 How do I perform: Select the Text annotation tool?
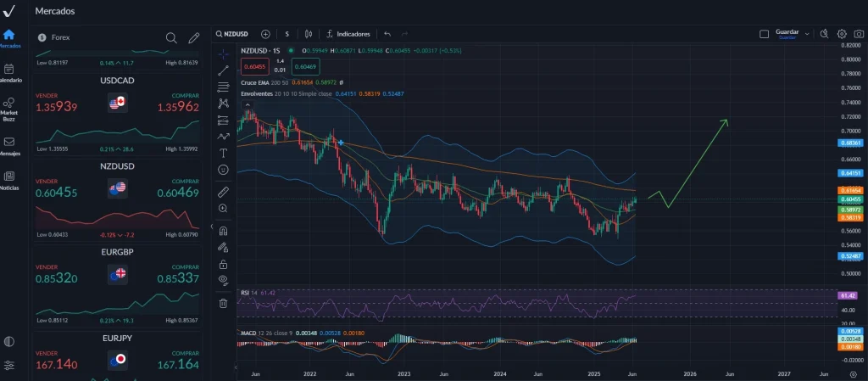click(x=223, y=153)
